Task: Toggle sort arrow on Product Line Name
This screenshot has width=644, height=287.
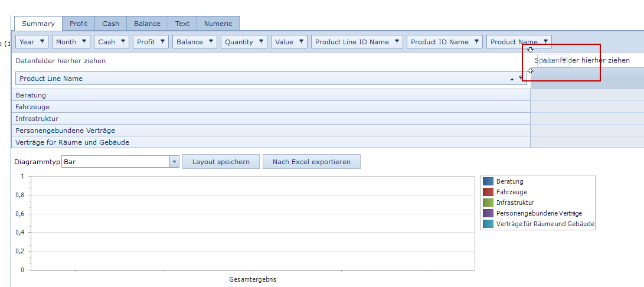Action: (x=512, y=79)
